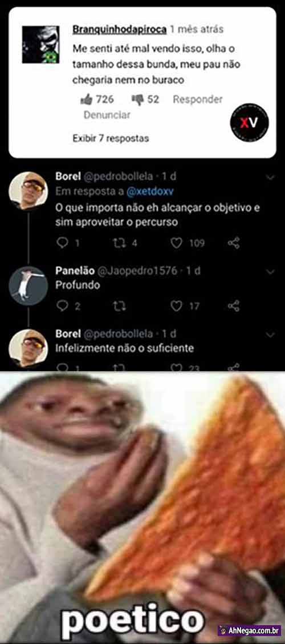Click the reply bubble on Borel's first tweet
Image resolution: width=285 pixels, height=644 pixels.
click(x=62, y=243)
